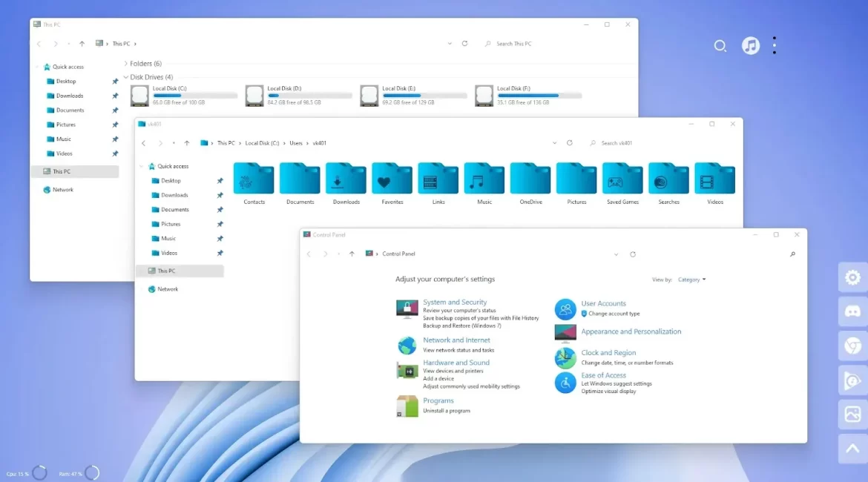The width and height of the screenshot is (868, 482).
Task: Click the search magnifier in Control Panel
Action: [x=793, y=254]
